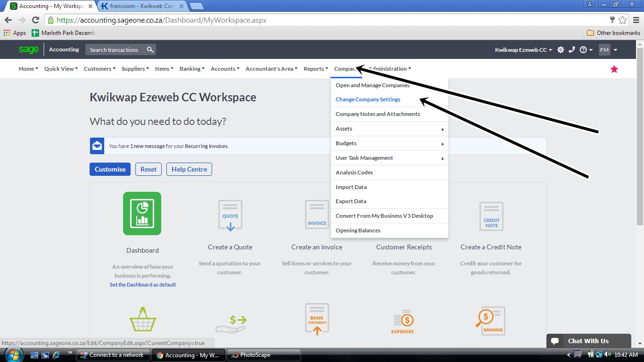Open Other bookmarks folder

pos(613,33)
